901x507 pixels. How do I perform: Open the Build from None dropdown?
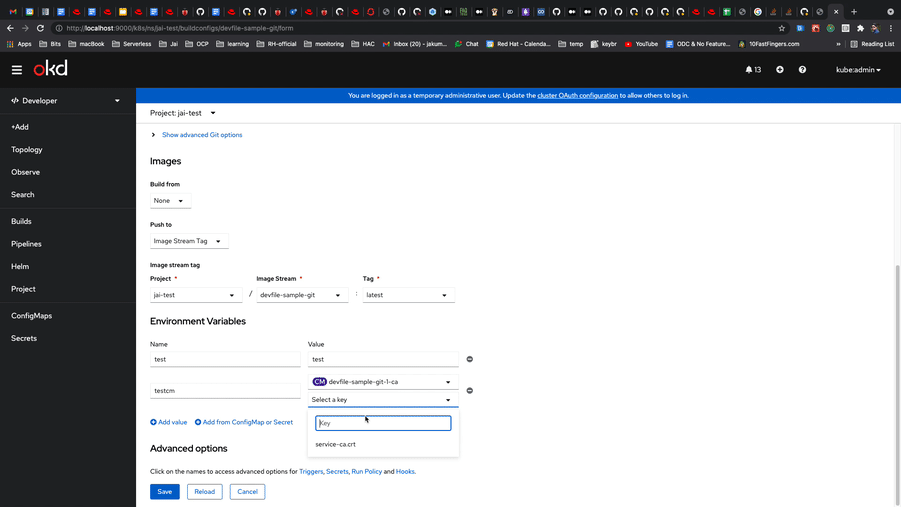170,201
